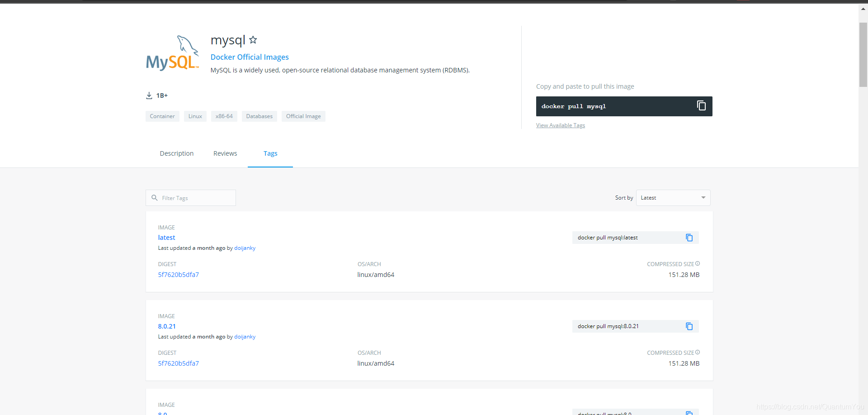
Task: Click the scrollbar up arrow
Action: click(x=863, y=9)
